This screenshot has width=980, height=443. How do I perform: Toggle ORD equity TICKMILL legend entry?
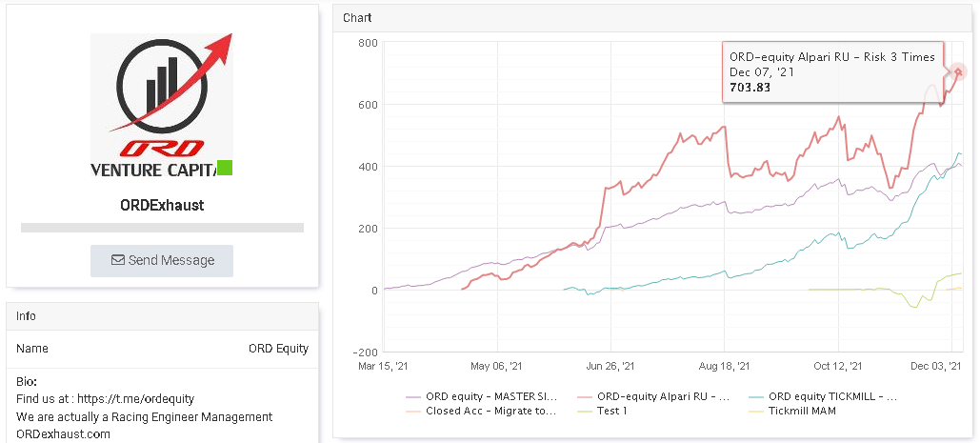tap(823, 396)
